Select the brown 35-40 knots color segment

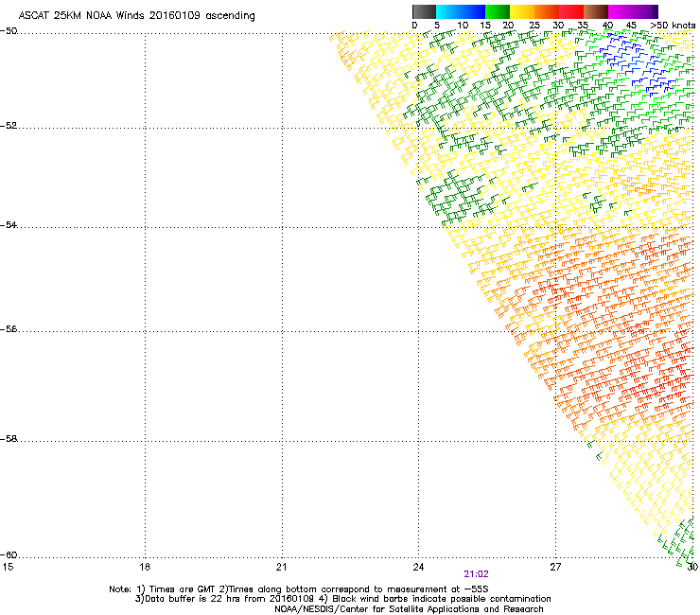[x=596, y=11]
